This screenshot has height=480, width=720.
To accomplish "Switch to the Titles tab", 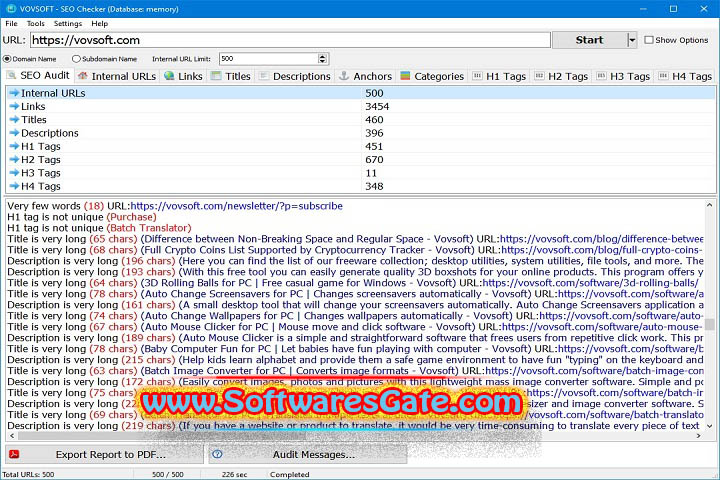I will 231,76.
